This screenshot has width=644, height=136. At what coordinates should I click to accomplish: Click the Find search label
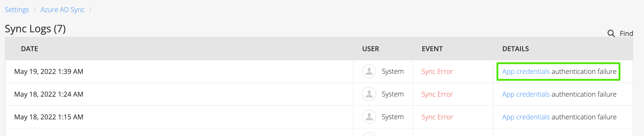pyautogui.click(x=626, y=34)
